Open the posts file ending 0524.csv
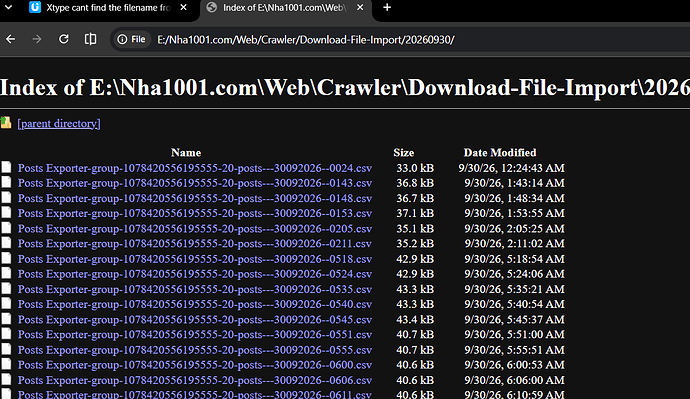The image size is (690, 399). tap(195, 274)
